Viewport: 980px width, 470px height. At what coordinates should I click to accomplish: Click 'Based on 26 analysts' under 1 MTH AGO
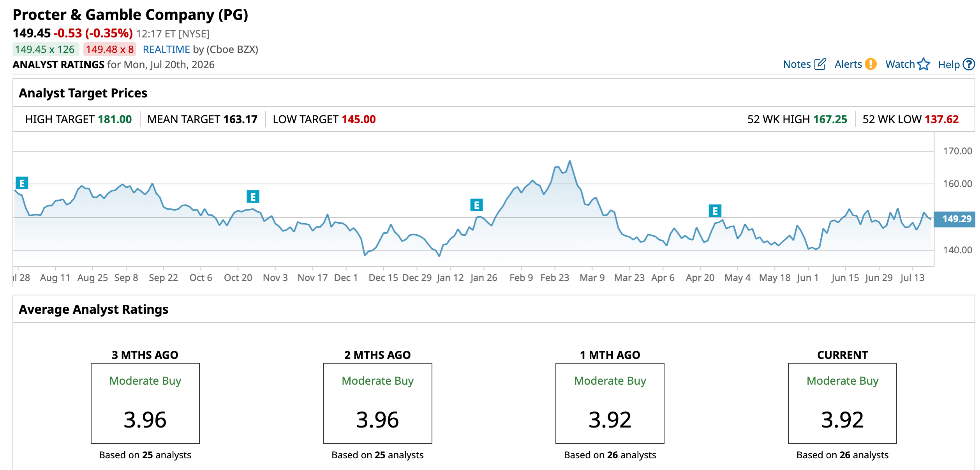pyautogui.click(x=610, y=455)
